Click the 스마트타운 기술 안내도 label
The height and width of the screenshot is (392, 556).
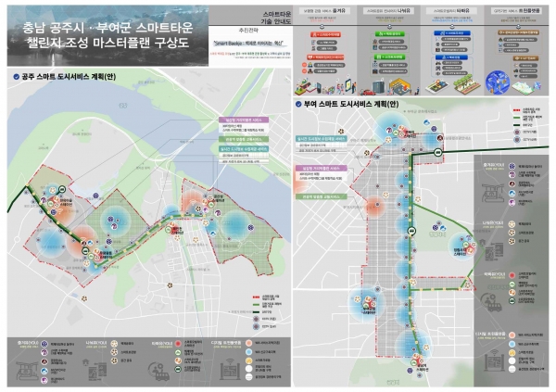coord(276,18)
